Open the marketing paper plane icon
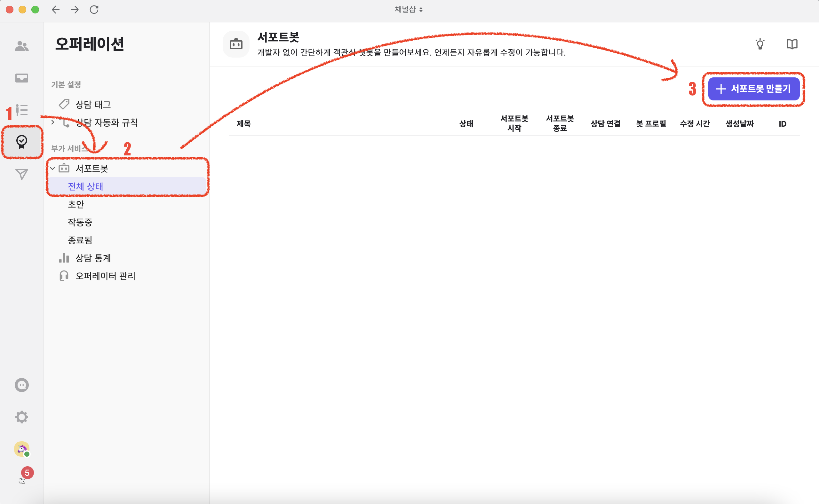819x504 pixels. point(22,174)
